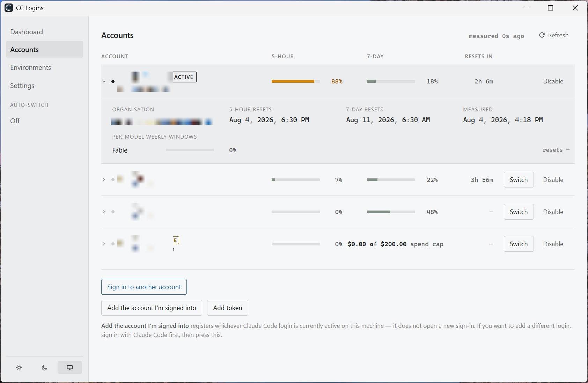The width and height of the screenshot is (588, 383).
Task: Select the system theme monitor icon
Action: point(70,367)
